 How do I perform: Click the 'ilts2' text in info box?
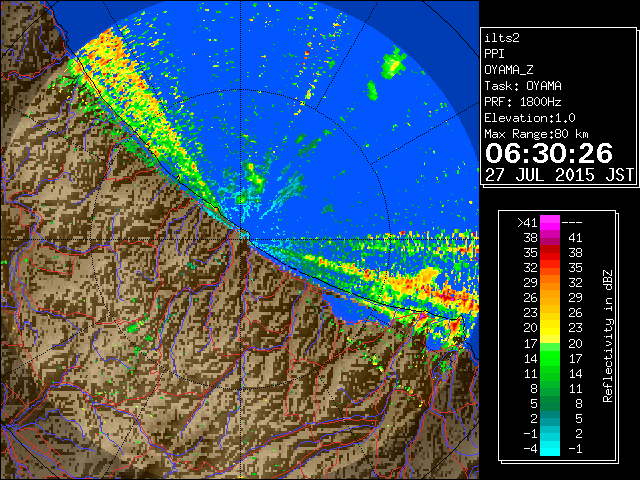pyautogui.click(x=502, y=38)
